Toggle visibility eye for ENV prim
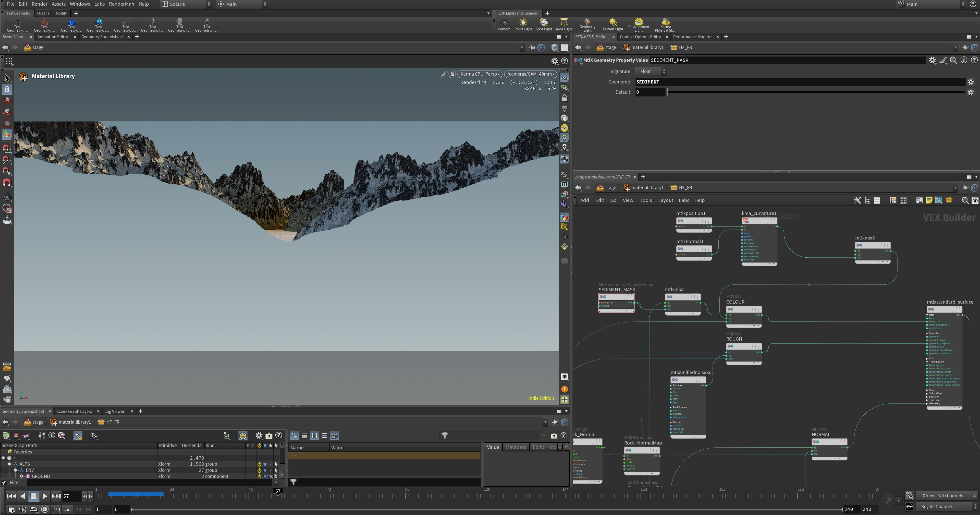980x515 pixels. click(265, 470)
